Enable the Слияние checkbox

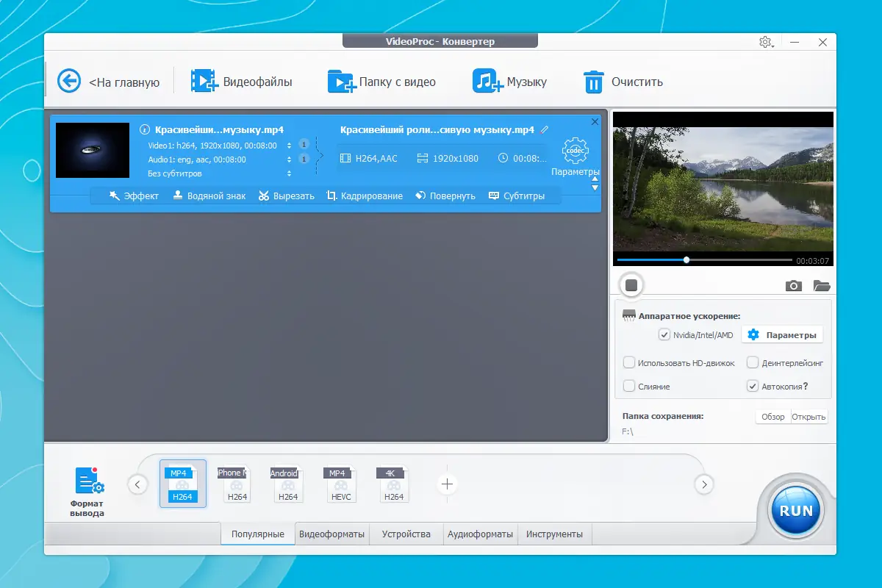[629, 386]
